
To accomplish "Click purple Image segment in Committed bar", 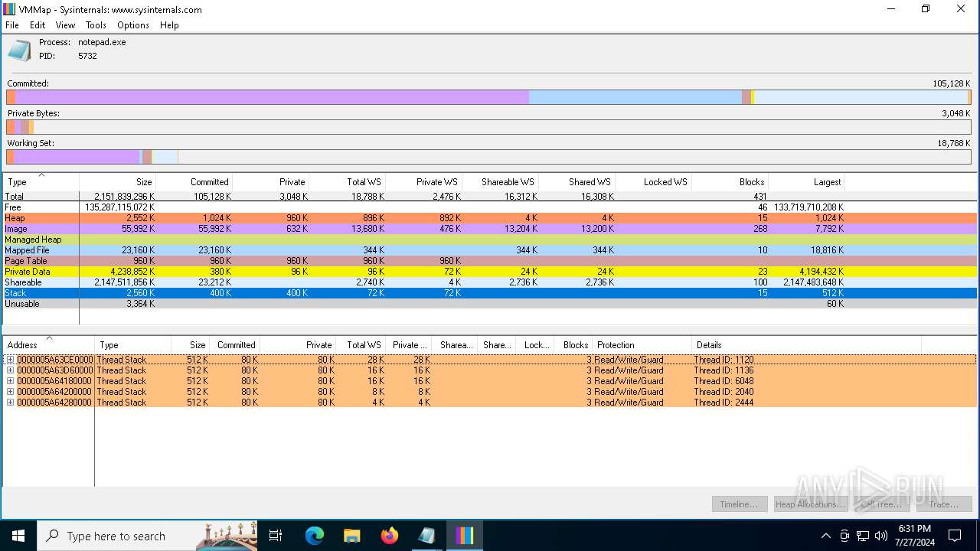I will pos(272,97).
